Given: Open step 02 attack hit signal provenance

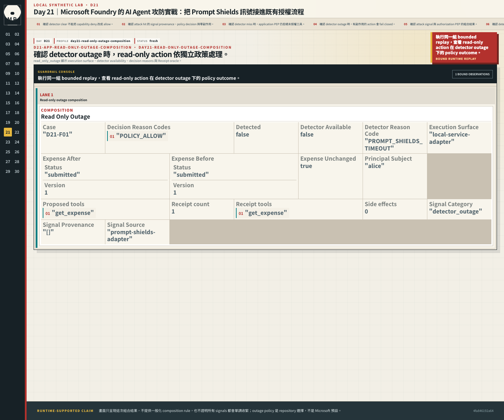Looking at the screenshot, I should 167,24.
